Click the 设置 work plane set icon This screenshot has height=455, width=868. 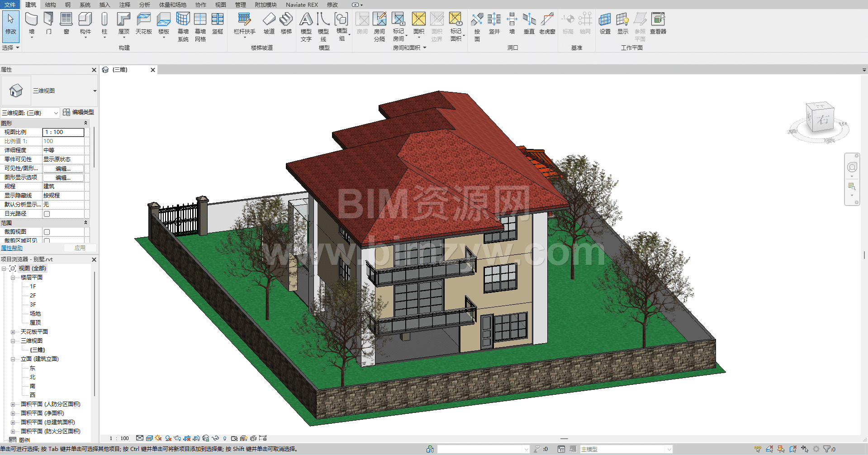pyautogui.click(x=605, y=24)
